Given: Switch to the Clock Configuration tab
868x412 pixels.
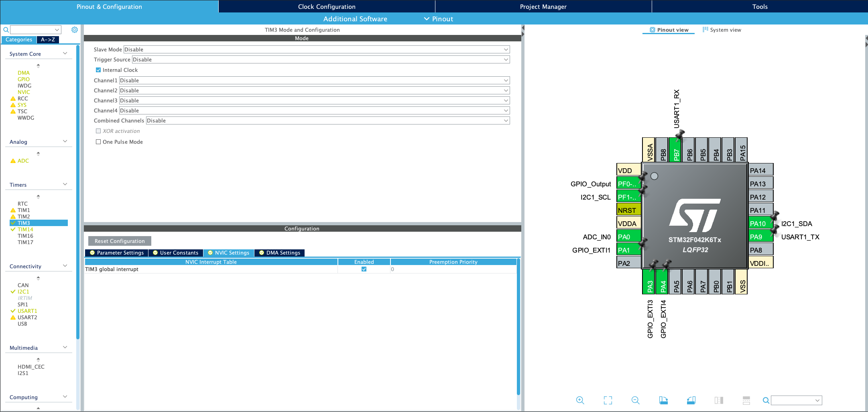Looking at the screenshot, I should point(327,6).
